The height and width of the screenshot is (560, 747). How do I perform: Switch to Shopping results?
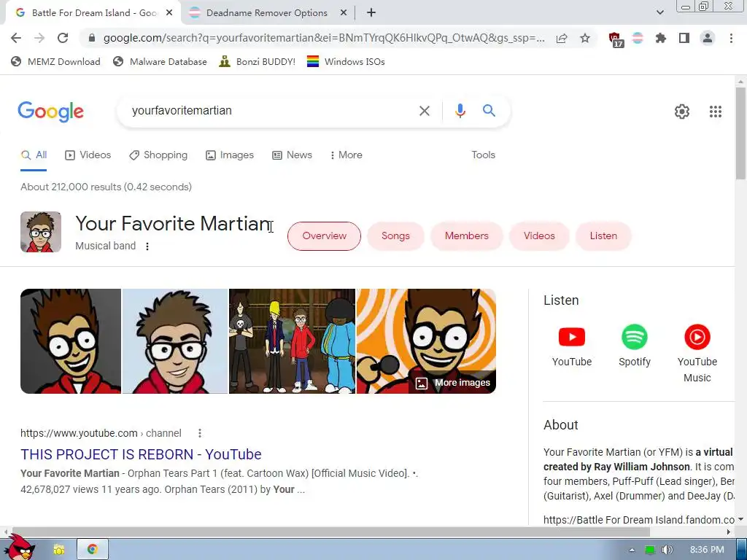[x=158, y=155]
